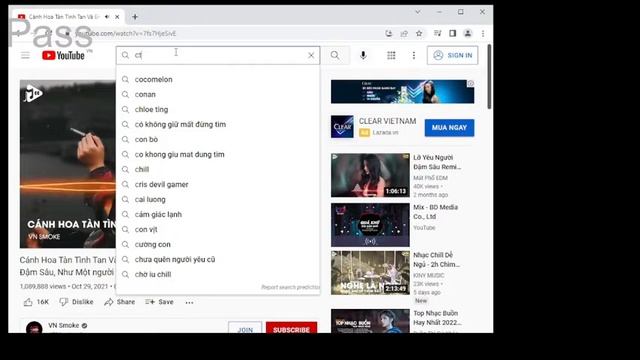Open YouTube apps grid

pyautogui.click(x=391, y=55)
